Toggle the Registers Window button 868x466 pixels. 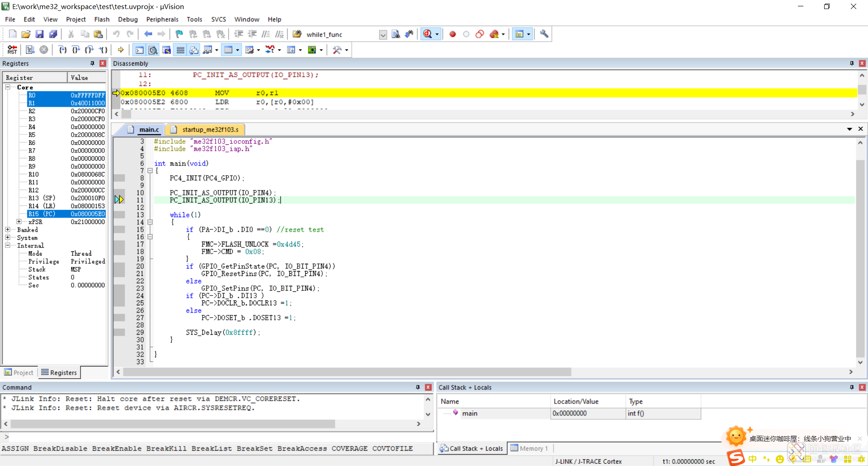180,50
